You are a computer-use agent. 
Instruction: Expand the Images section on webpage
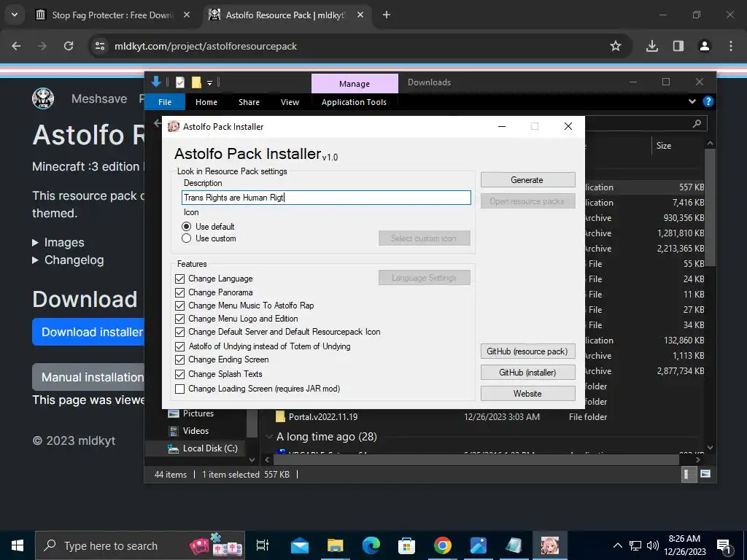point(58,242)
